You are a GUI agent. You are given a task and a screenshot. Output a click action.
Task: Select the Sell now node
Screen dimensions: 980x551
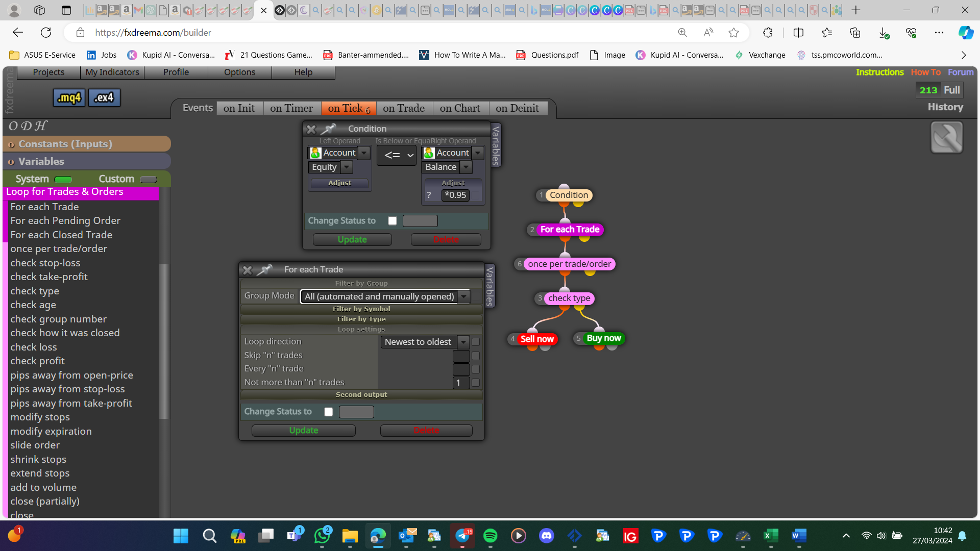(537, 339)
